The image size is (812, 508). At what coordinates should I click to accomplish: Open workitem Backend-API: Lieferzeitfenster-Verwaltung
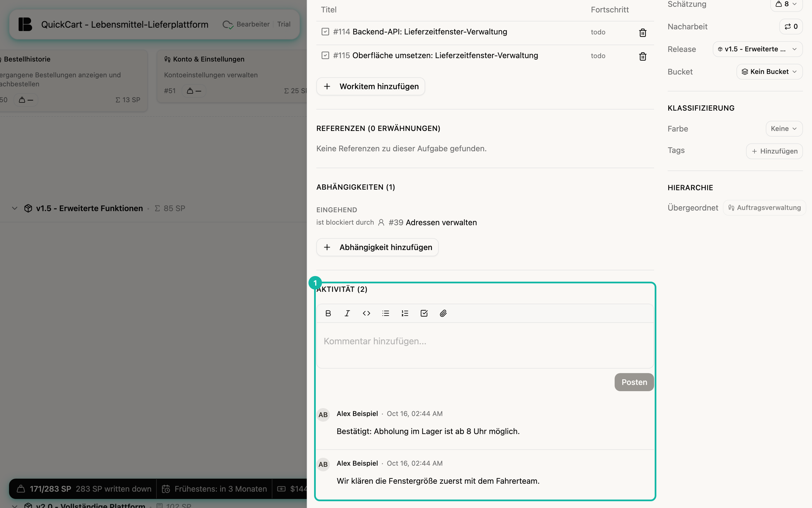pos(429,32)
